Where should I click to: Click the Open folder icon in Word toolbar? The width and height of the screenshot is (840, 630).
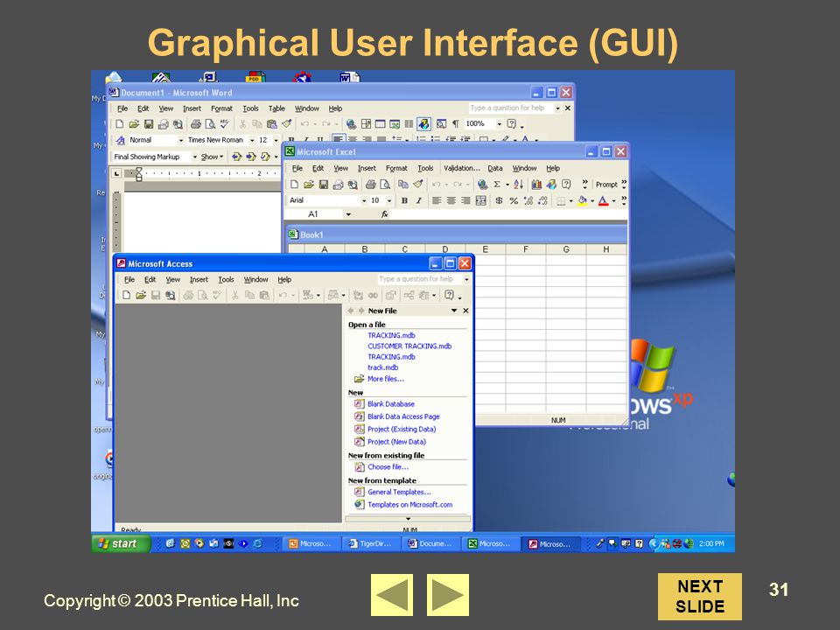pos(134,123)
